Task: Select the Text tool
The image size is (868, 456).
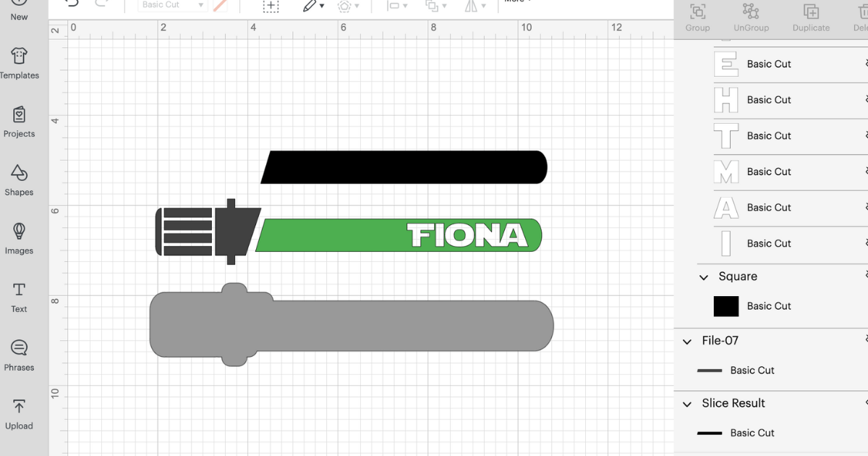Action: pos(20,297)
